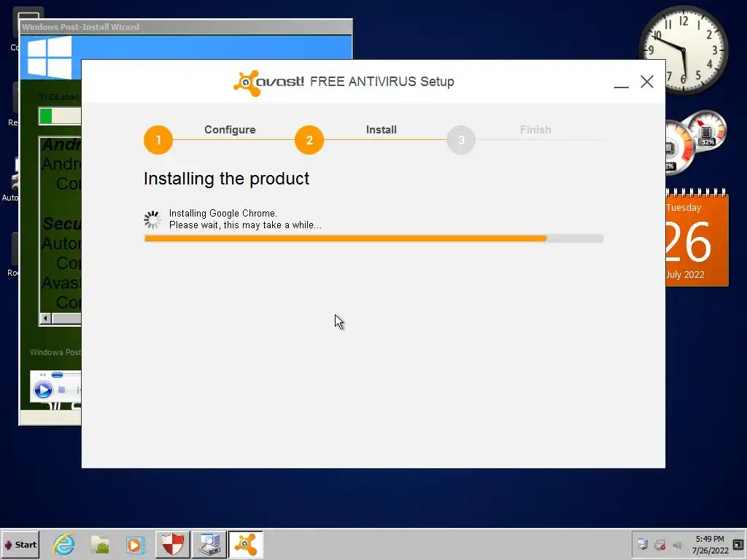Click the CPU meter gadget showing 32%

706,130
